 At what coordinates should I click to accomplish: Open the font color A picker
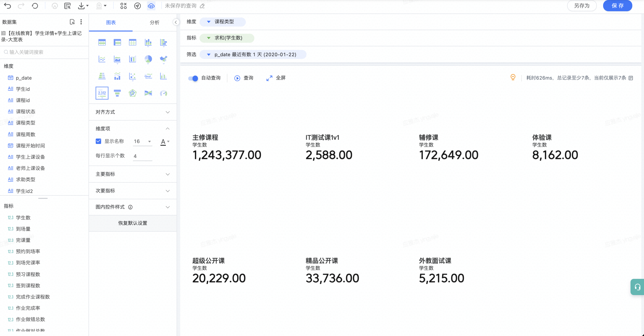tap(165, 142)
